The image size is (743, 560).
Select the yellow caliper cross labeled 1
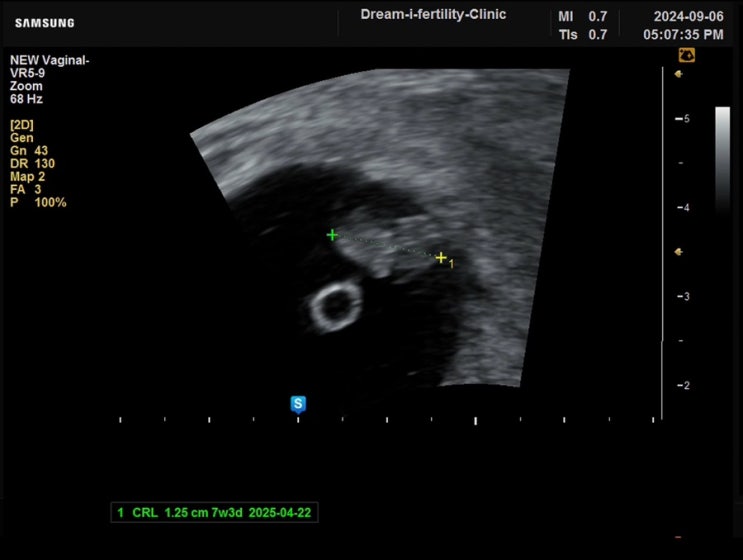pyautogui.click(x=441, y=258)
